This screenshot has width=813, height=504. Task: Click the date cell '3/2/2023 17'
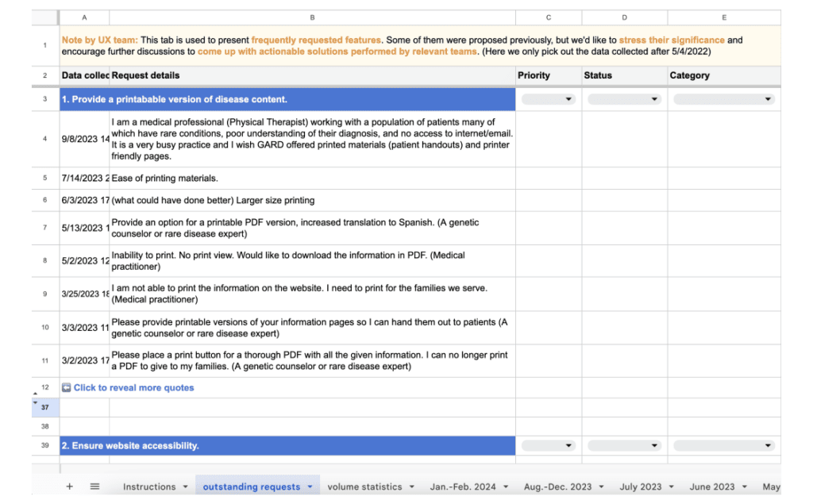(x=84, y=360)
